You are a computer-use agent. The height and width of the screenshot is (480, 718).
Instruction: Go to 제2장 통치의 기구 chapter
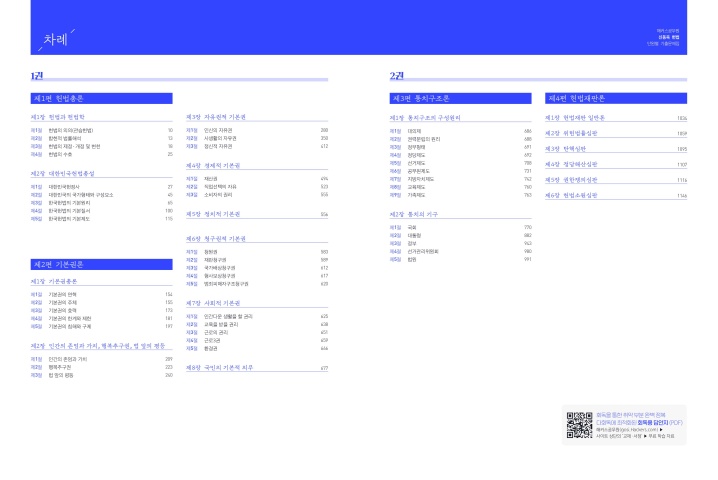click(x=416, y=215)
